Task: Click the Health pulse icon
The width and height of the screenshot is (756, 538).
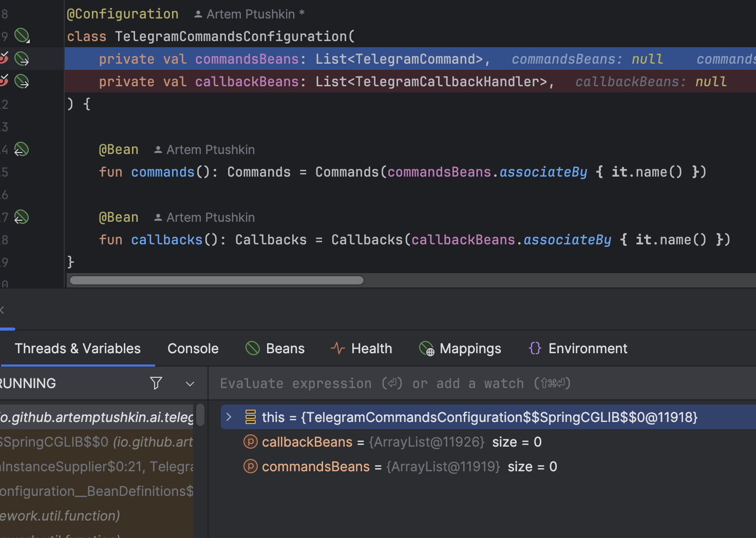Action: tap(337, 349)
